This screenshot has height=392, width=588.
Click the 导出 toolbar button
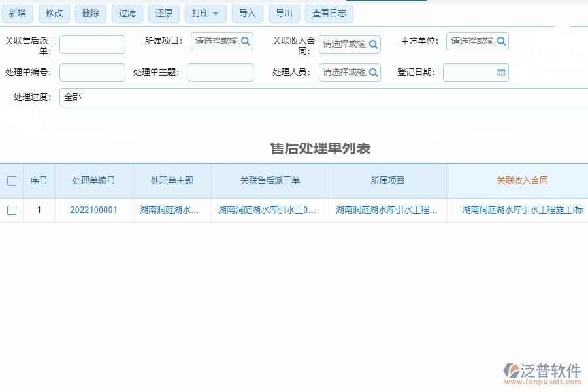point(284,13)
